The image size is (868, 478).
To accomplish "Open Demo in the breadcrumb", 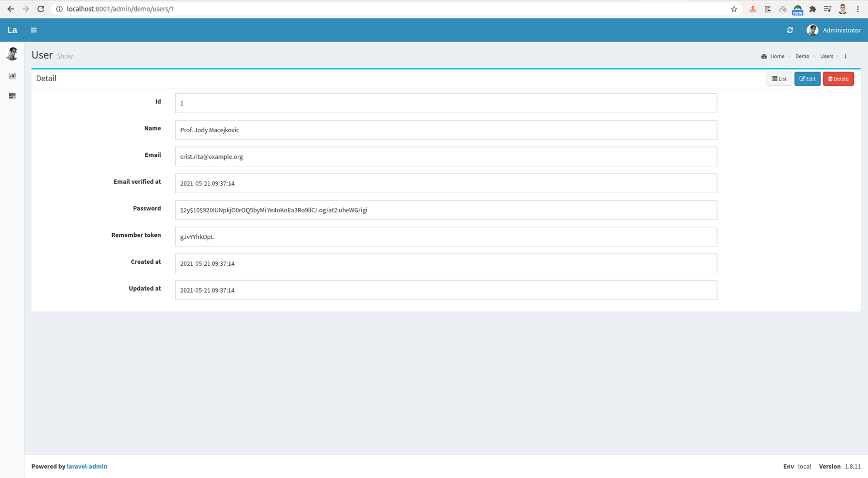I will coord(802,56).
